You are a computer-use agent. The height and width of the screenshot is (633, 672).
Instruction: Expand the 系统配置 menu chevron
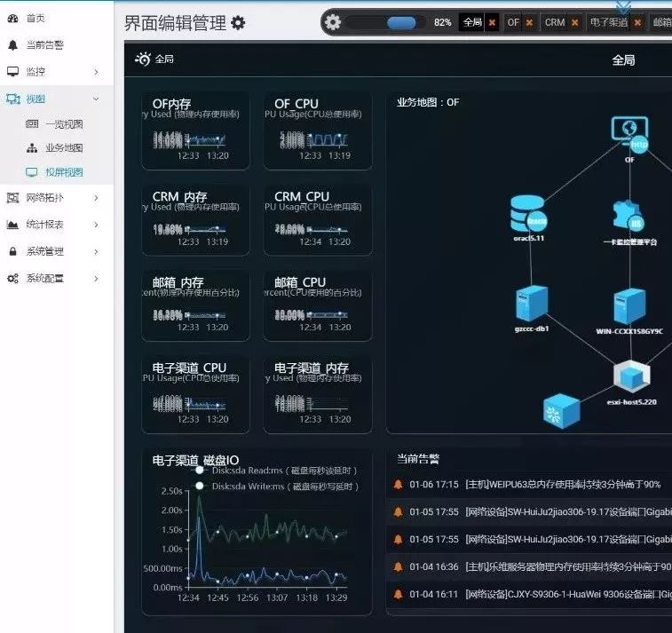pos(96,279)
